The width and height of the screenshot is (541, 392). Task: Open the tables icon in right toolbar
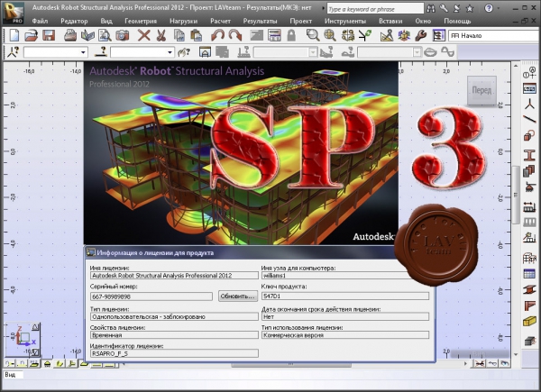pos(529,273)
